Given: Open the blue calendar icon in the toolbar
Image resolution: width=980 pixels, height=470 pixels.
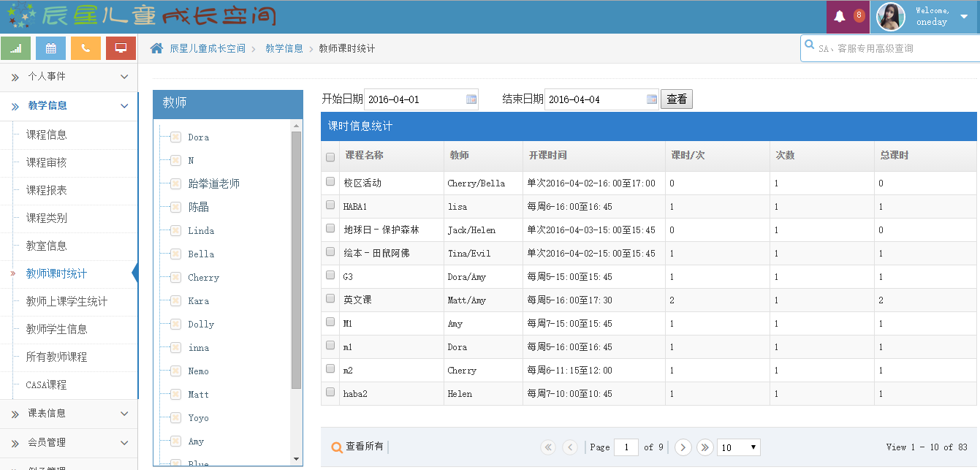Looking at the screenshot, I should click(50, 48).
